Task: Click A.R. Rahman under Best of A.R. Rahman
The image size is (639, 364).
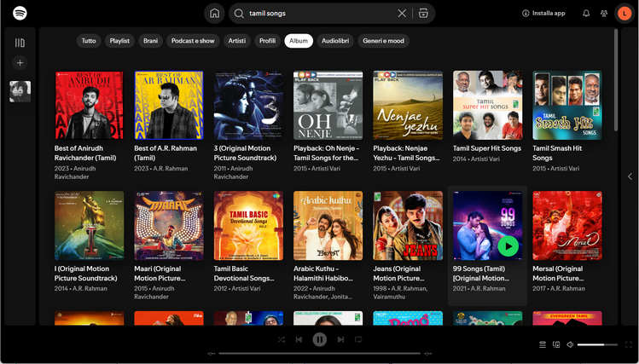Action: [171, 168]
